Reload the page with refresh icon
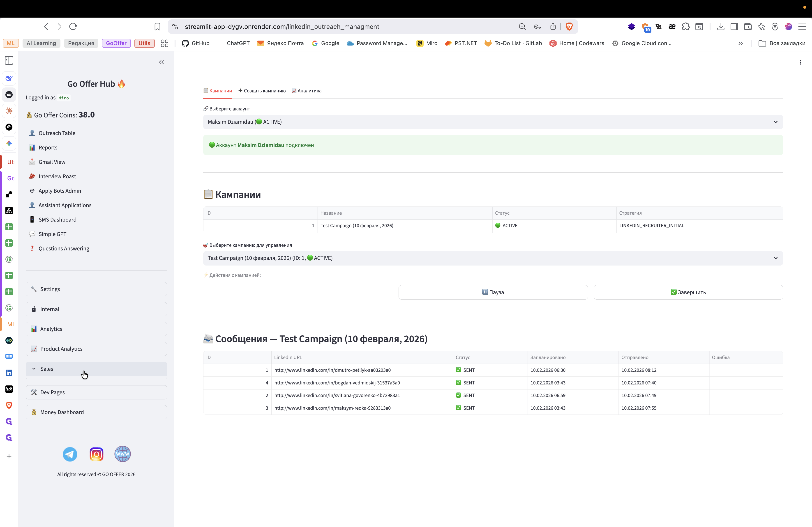This screenshot has width=812, height=527. click(x=73, y=27)
